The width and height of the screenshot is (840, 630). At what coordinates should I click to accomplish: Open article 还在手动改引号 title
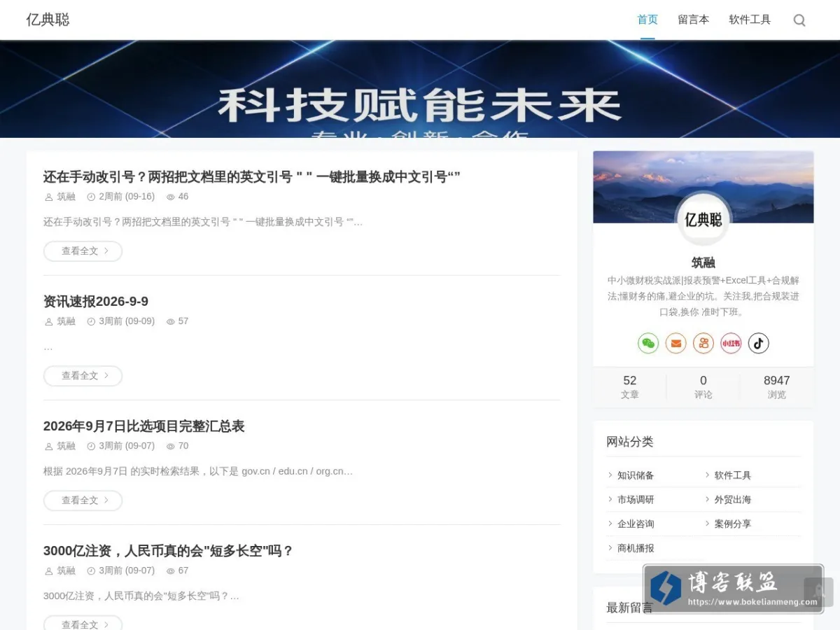(252, 177)
